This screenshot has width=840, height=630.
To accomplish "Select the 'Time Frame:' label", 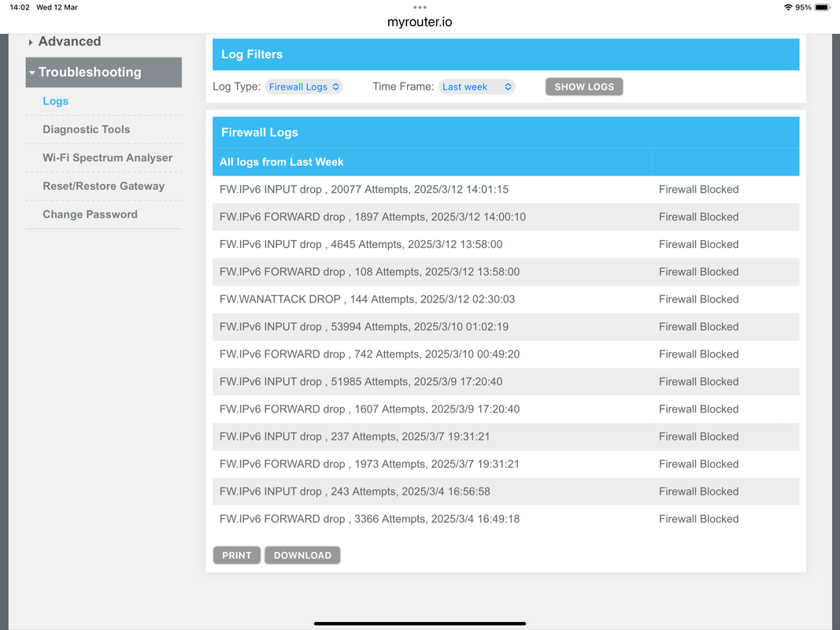I will (403, 87).
